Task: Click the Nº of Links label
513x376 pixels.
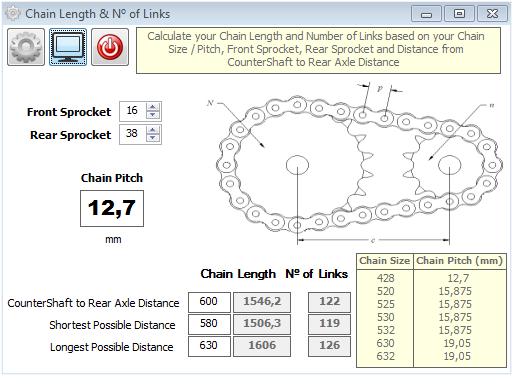Action: pyautogui.click(x=316, y=274)
